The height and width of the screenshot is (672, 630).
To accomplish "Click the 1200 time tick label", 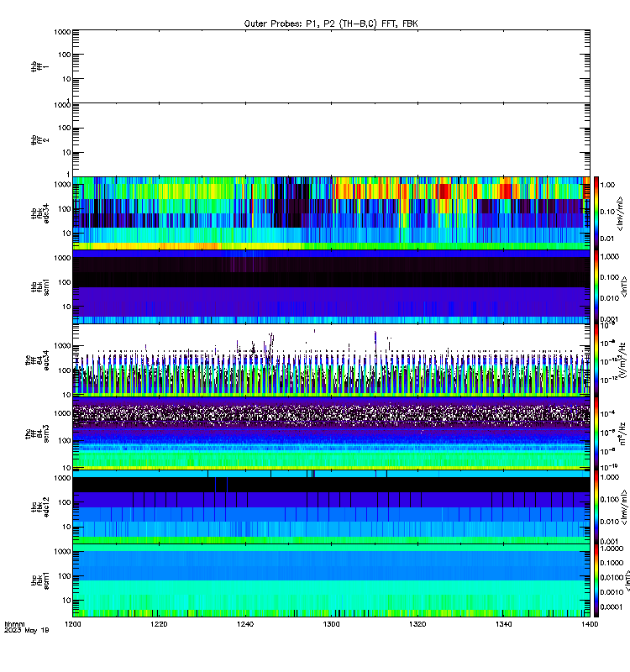I will pyautogui.click(x=73, y=624).
